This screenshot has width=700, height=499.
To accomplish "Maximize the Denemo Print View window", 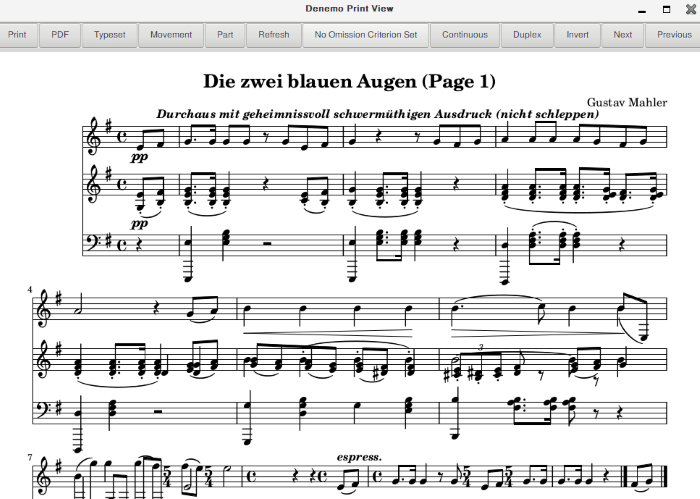I will point(667,9).
